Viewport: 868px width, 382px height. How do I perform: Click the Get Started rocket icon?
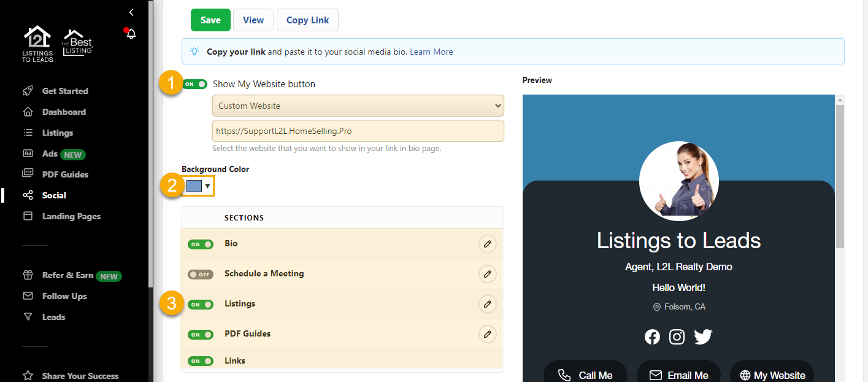28,91
